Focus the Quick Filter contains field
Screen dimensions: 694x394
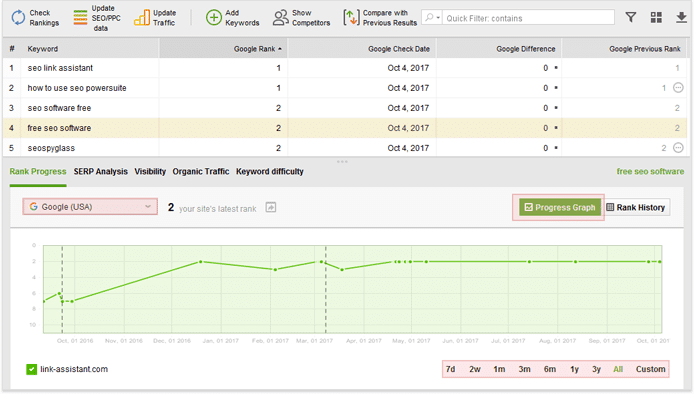click(528, 18)
